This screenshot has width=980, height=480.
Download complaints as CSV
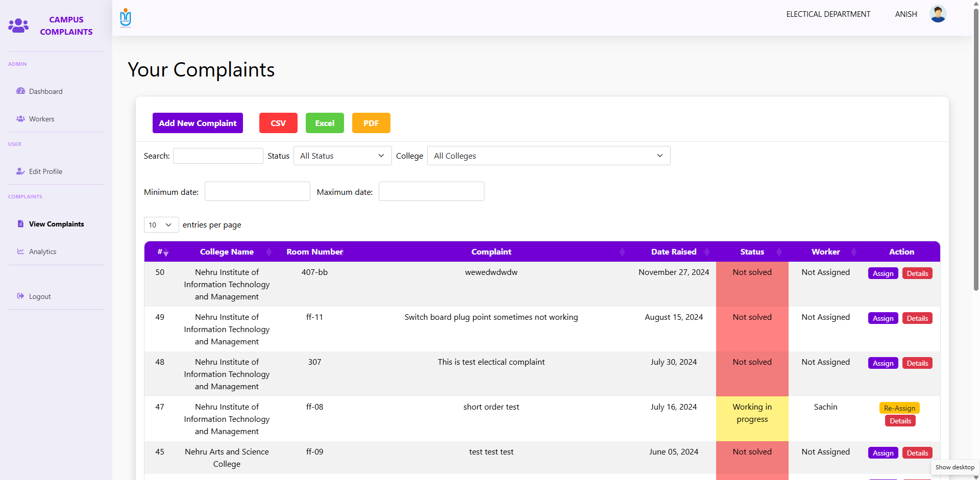(278, 123)
